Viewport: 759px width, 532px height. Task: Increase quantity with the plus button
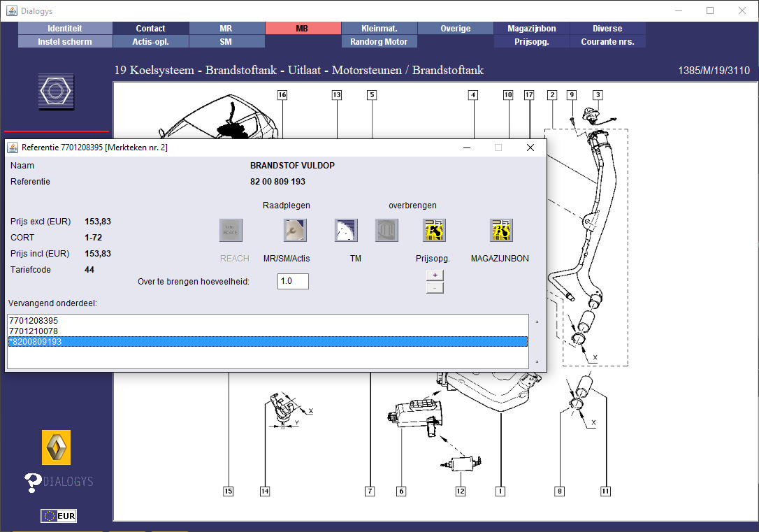[435, 275]
